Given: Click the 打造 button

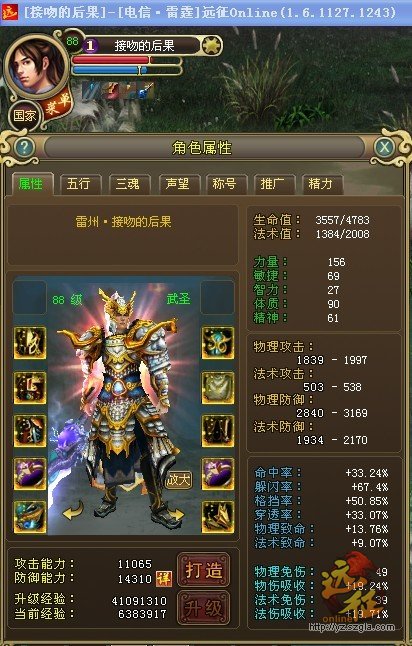Looking at the screenshot, I should click(204, 570).
